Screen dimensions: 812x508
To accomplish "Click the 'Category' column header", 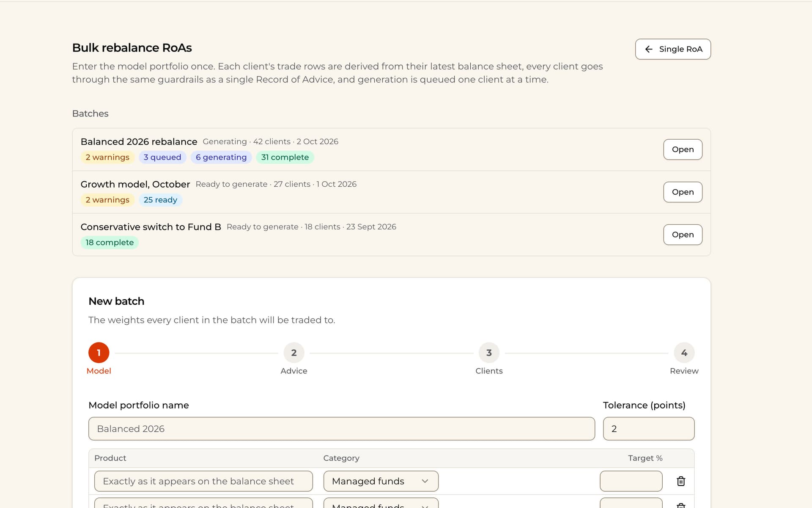I will point(341,458).
